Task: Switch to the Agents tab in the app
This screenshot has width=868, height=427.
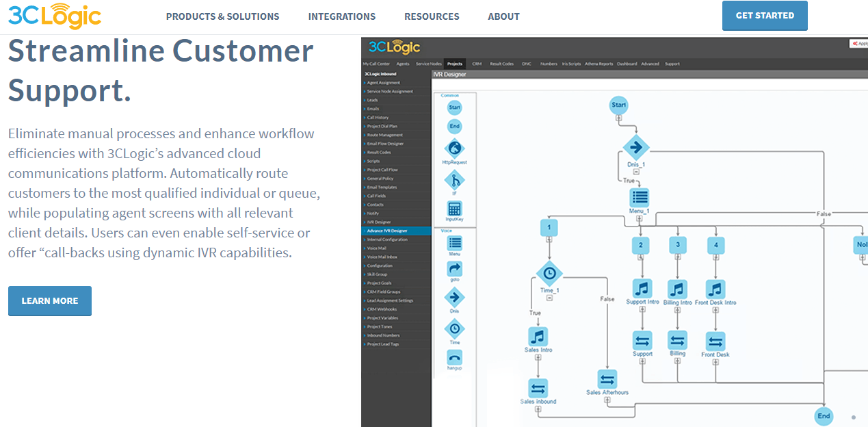Action: [x=403, y=64]
